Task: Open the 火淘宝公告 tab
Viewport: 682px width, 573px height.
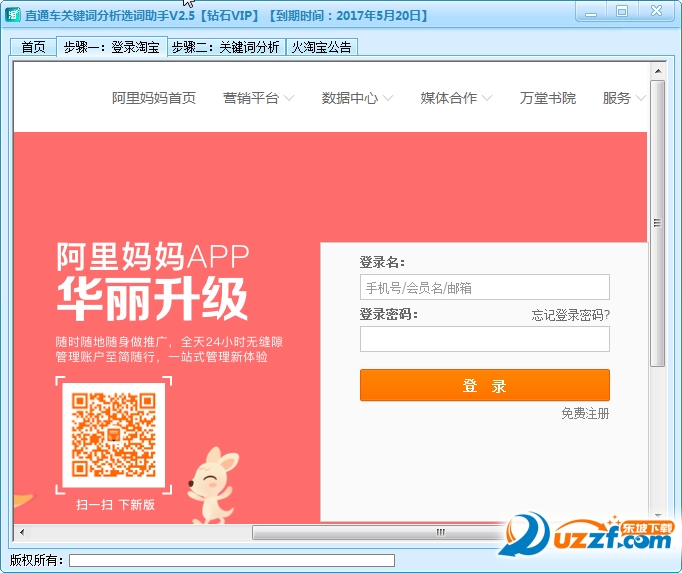Action: pos(321,47)
